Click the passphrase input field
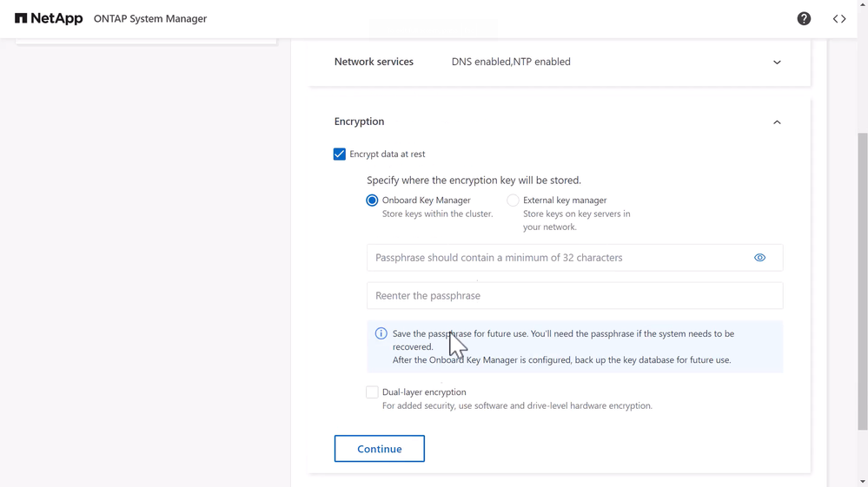 click(x=556, y=258)
